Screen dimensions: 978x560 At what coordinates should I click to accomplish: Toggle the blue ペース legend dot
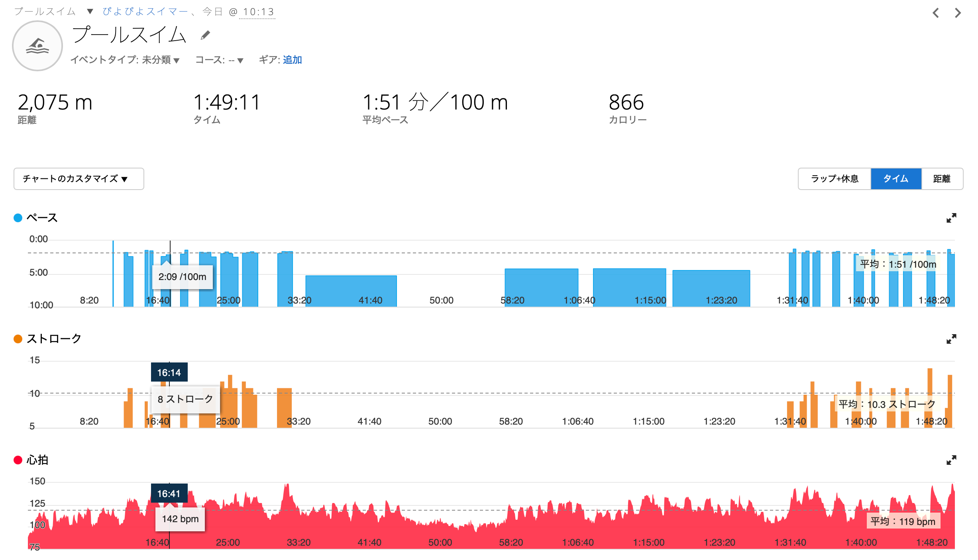point(18,218)
